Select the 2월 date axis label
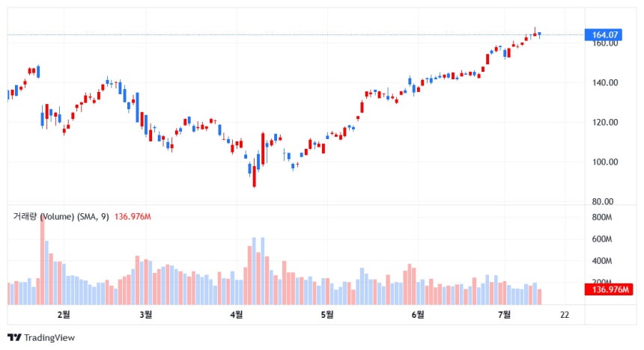The width and height of the screenshot is (644, 350). coord(64,315)
